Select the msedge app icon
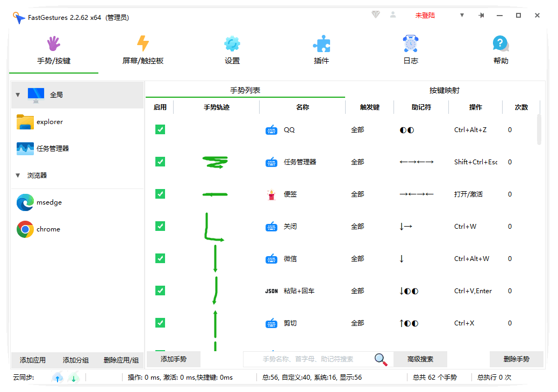558x392 pixels. [x=25, y=202]
